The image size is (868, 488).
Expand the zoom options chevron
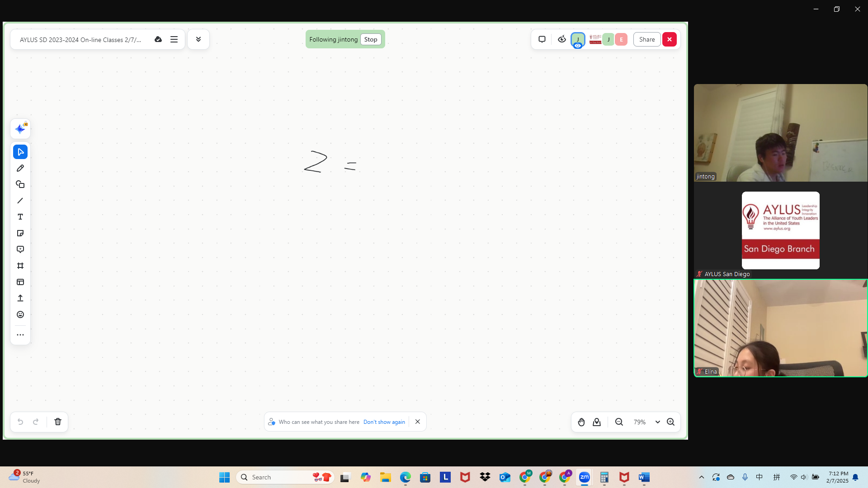point(658,422)
